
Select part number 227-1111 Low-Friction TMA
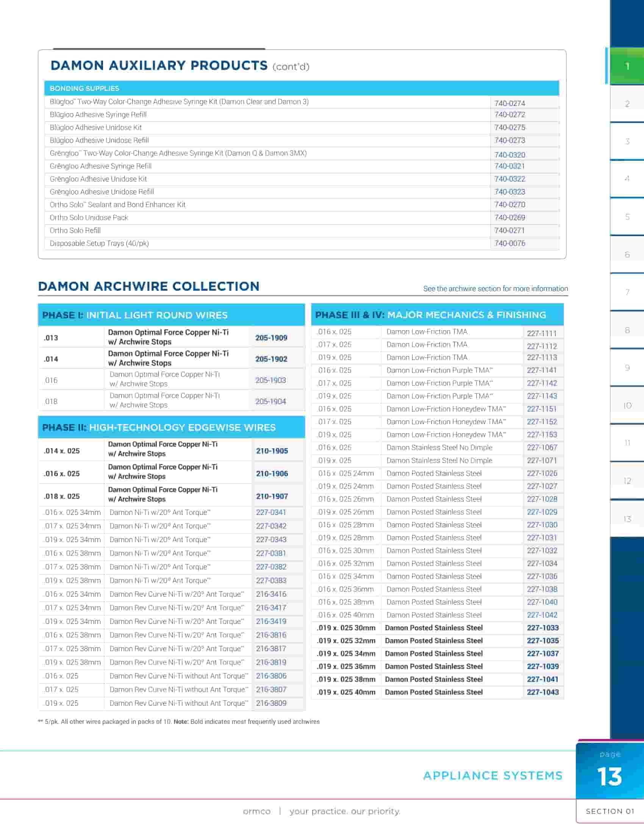click(x=541, y=333)
